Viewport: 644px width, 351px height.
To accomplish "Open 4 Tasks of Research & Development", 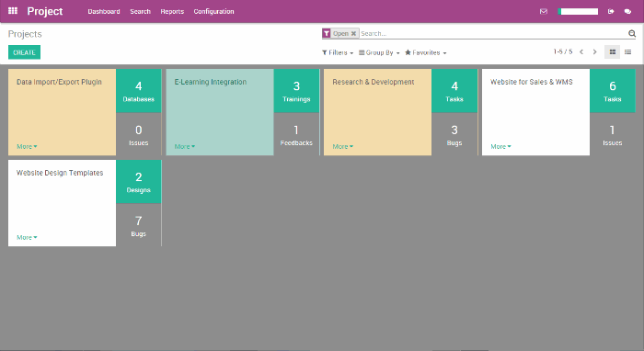I will pos(454,91).
